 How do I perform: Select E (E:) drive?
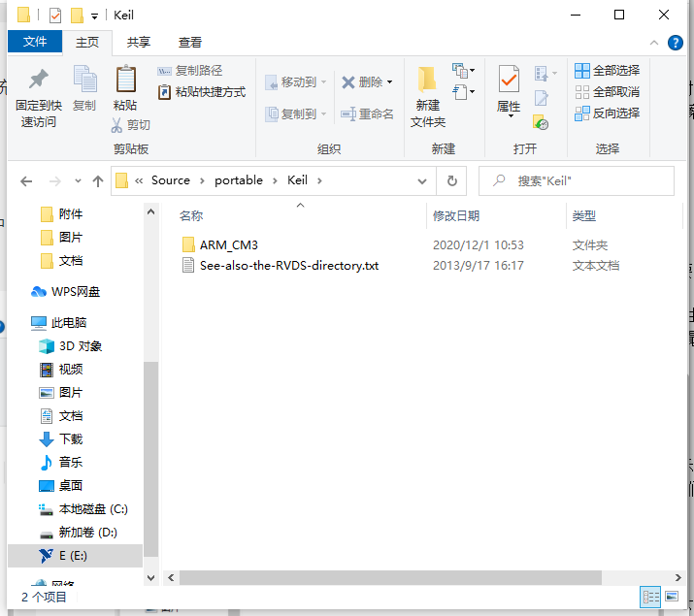(76, 556)
